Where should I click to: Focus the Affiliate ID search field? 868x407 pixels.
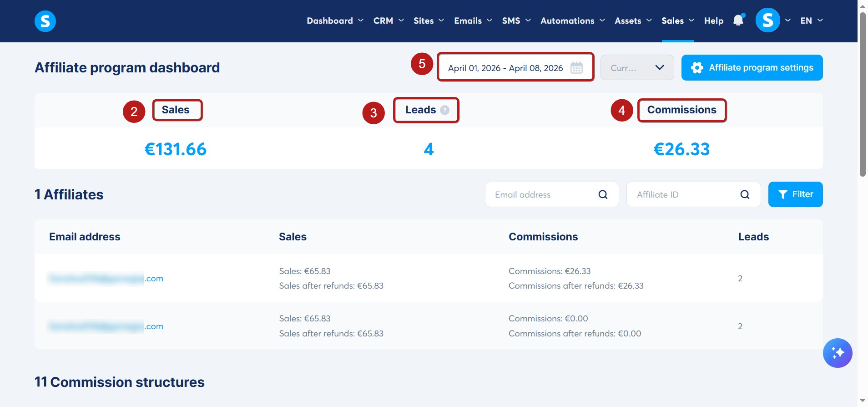point(693,194)
